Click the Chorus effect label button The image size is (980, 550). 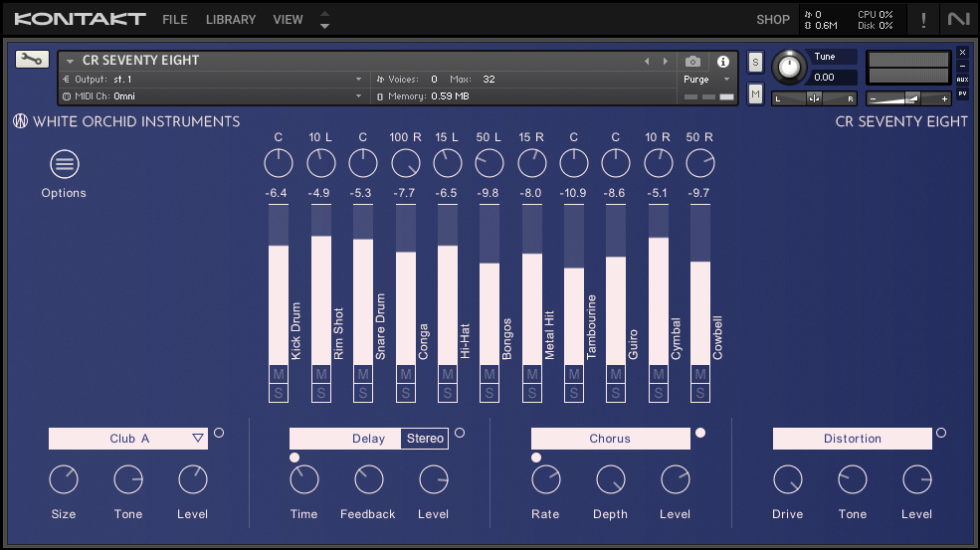(x=610, y=439)
